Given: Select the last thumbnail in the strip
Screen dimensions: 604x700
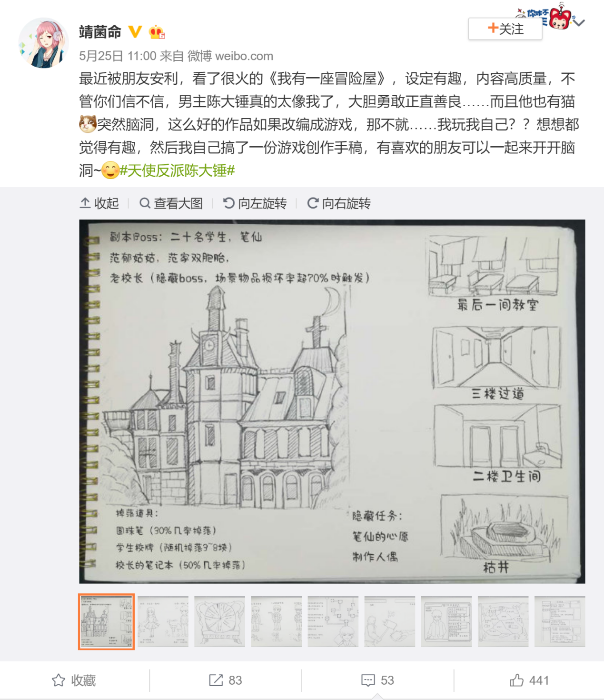Looking at the screenshot, I should (560, 621).
